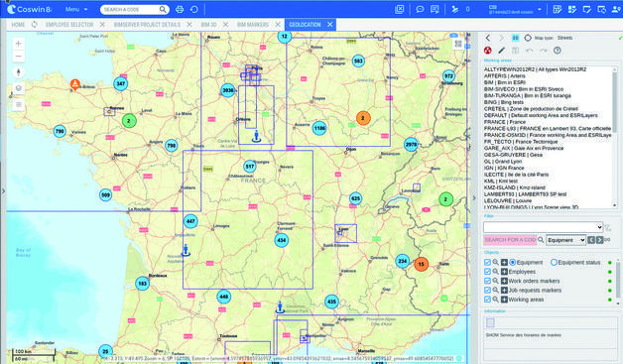Click the pink Search for a code field
623x364 pixels.
click(510, 240)
